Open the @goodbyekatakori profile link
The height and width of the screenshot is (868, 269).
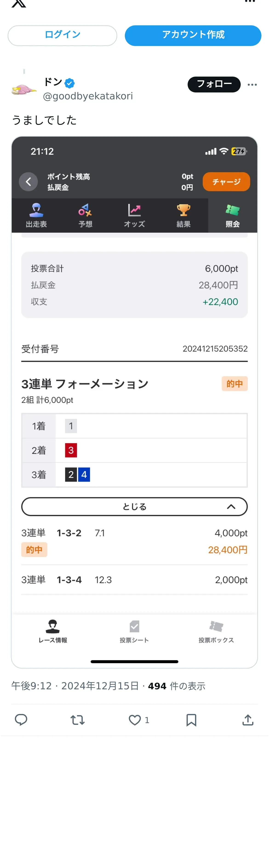tap(88, 96)
